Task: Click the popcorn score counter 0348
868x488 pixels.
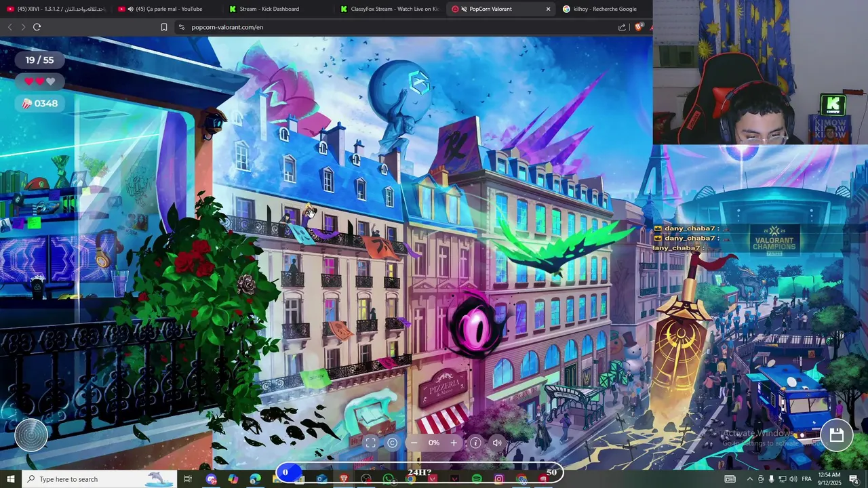Action: click(x=40, y=103)
